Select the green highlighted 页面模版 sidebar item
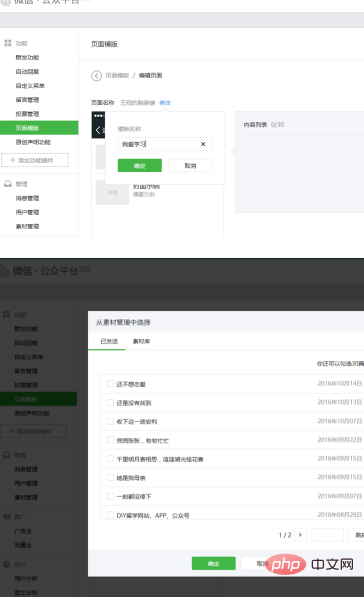 (39, 128)
